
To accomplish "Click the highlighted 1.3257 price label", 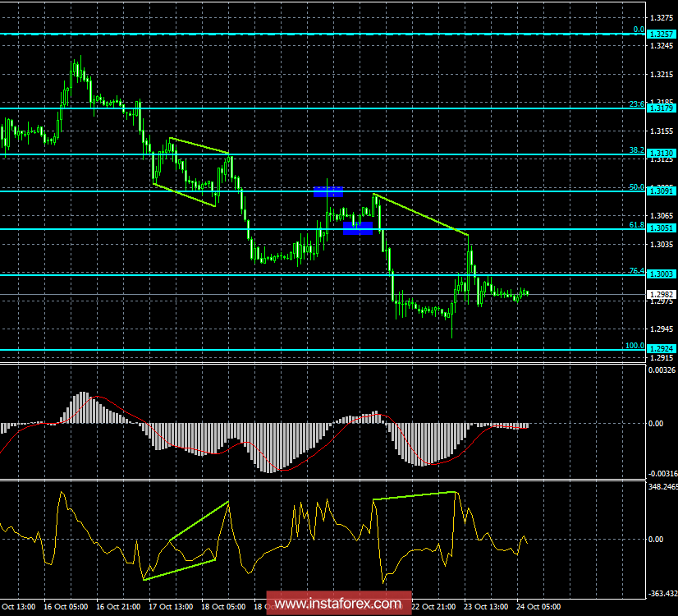I will [660, 34].
